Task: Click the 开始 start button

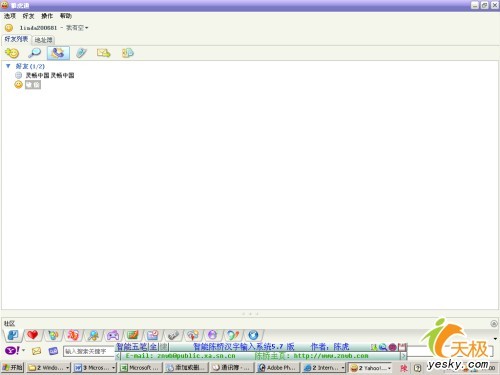Action: (13, 368)
